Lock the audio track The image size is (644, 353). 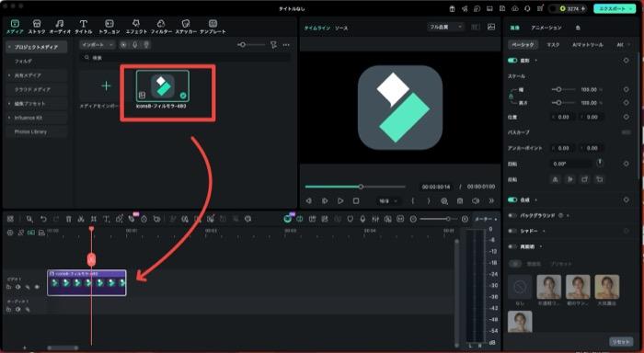point(8,309)
